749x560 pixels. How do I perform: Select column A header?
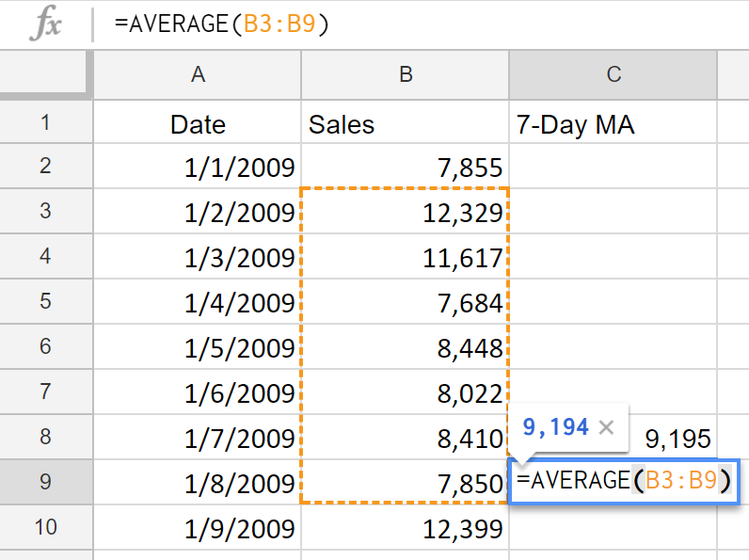[198, 75]
